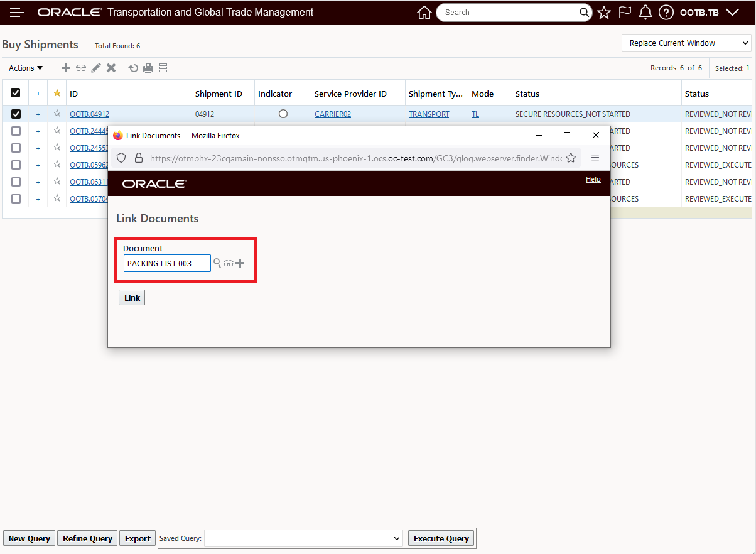
Task: Click the New Query button
Action: click(x=30, y=538)
